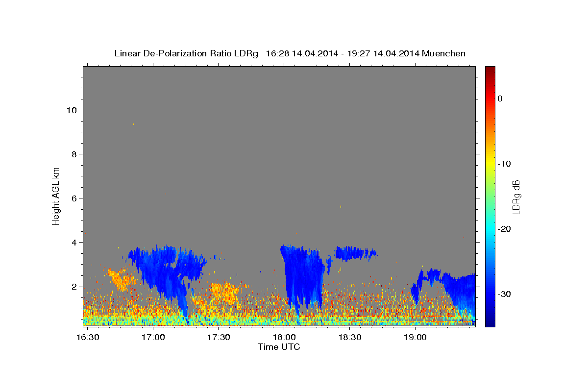
Task: Click the colorbar value -30
Action: pyautogui.click(x=504, y=294)
